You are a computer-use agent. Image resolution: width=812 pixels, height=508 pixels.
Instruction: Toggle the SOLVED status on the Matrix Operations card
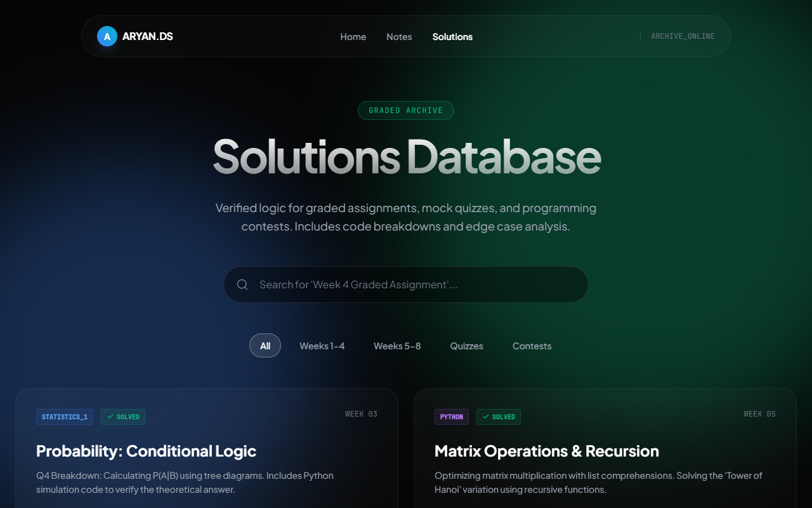click(499, 417)
